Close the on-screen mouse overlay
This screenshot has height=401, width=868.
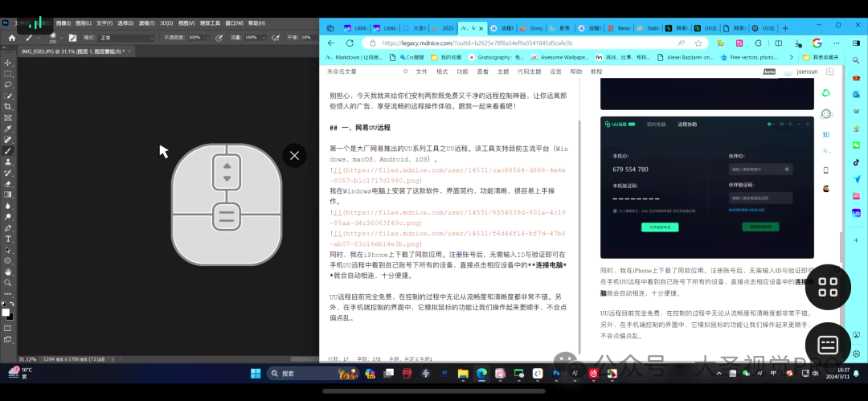pyautogui.click(x=294, y=156)
